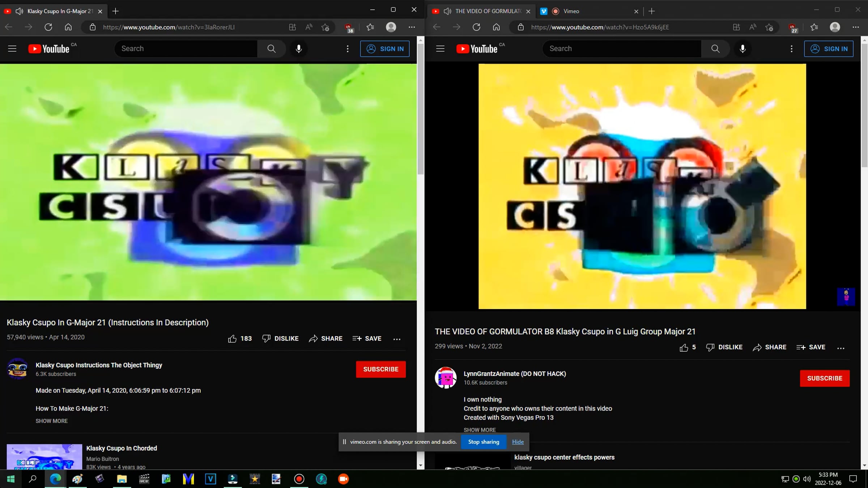Open the Read aloud icon in the address bar
The height and width of the screenshot is (488, 868).
click(308, 27)
